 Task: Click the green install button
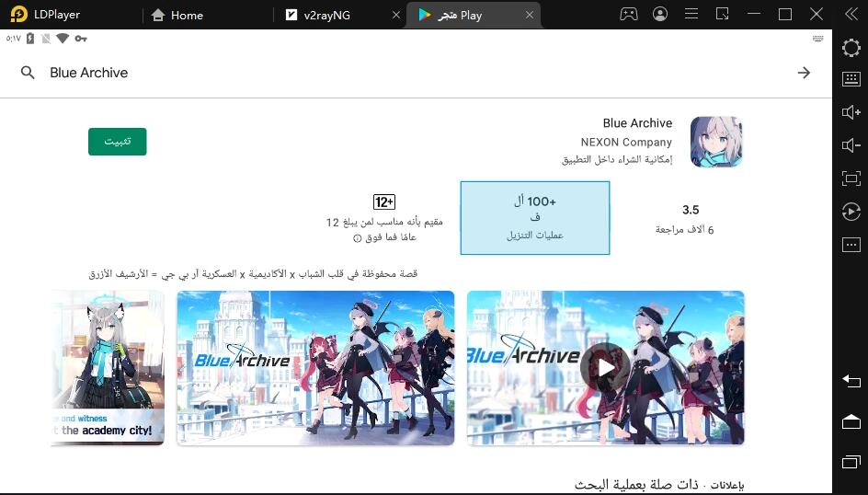tap(118, 142)
